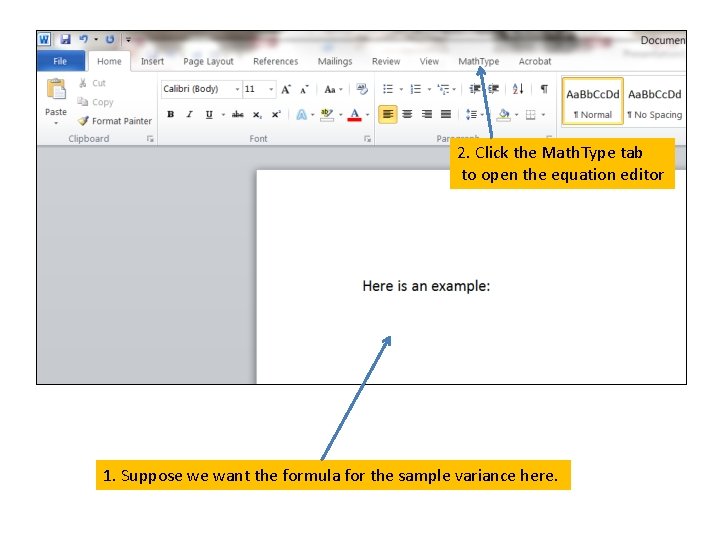The image size is (720, 540).
Task: Open borders dropdown arrow
Action: (x=544, y=114)
